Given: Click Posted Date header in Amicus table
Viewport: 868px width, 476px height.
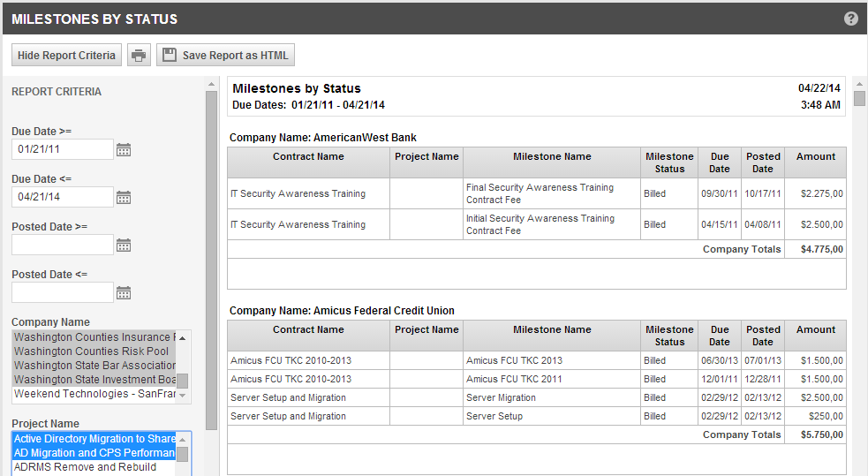Looking at the screenshot, I should pos(763,336).
